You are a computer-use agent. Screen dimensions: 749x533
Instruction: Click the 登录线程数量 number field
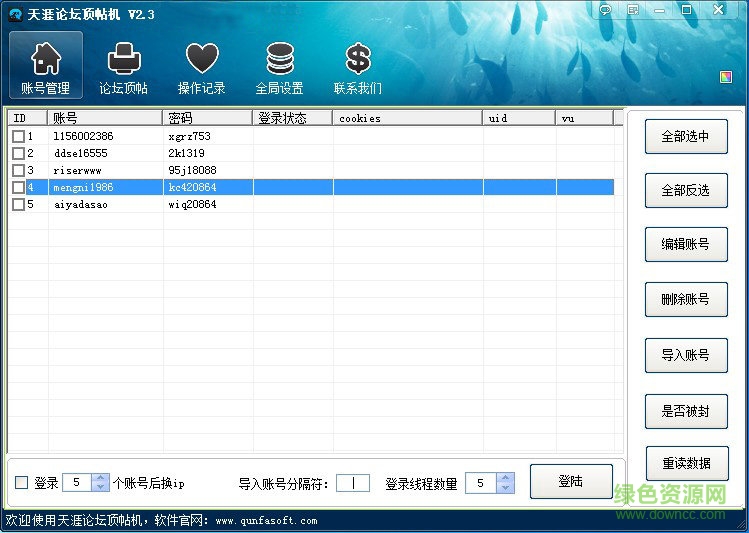[x=481, y=483]
